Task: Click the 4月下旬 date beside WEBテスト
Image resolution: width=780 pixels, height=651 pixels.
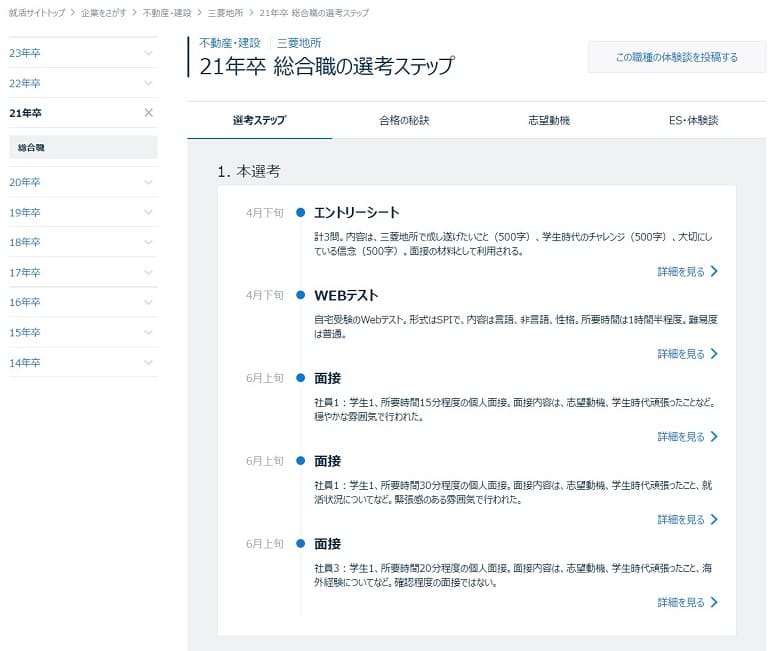Action: point(265,295)
